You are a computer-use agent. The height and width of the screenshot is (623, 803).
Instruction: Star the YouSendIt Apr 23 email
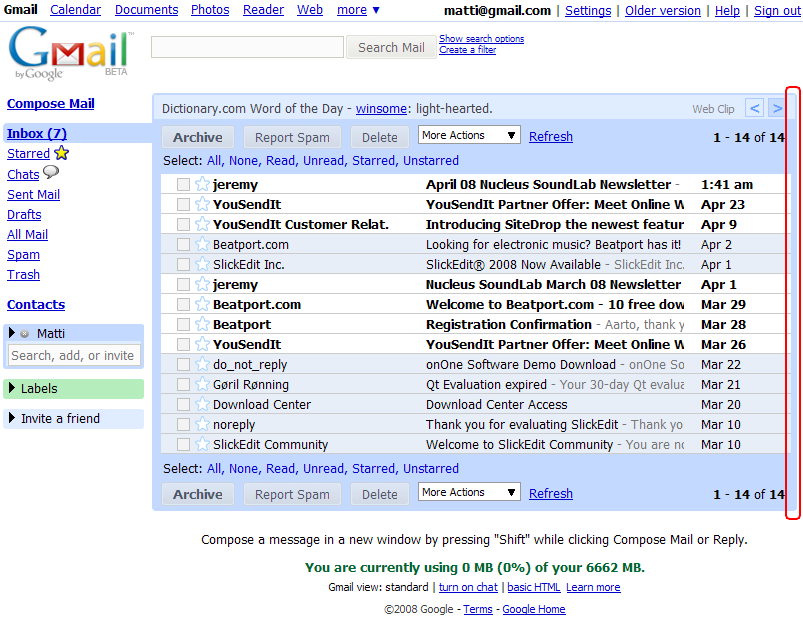click(x=202, y=204)
